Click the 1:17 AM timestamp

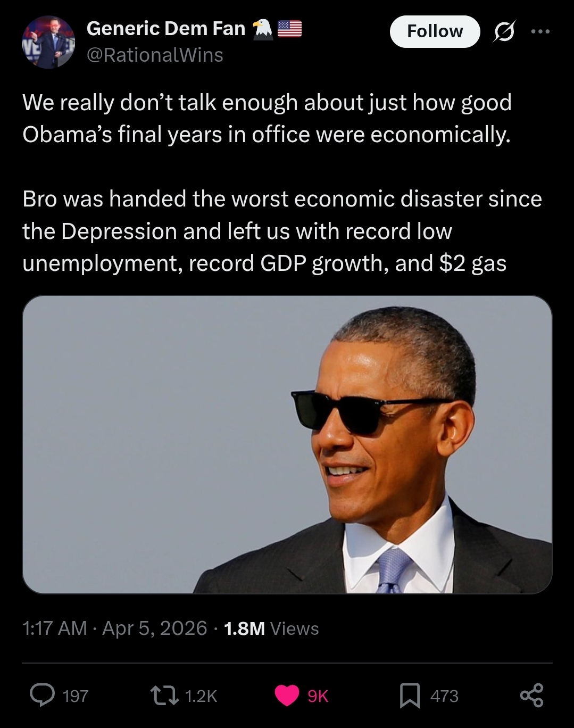pos(54,628)
